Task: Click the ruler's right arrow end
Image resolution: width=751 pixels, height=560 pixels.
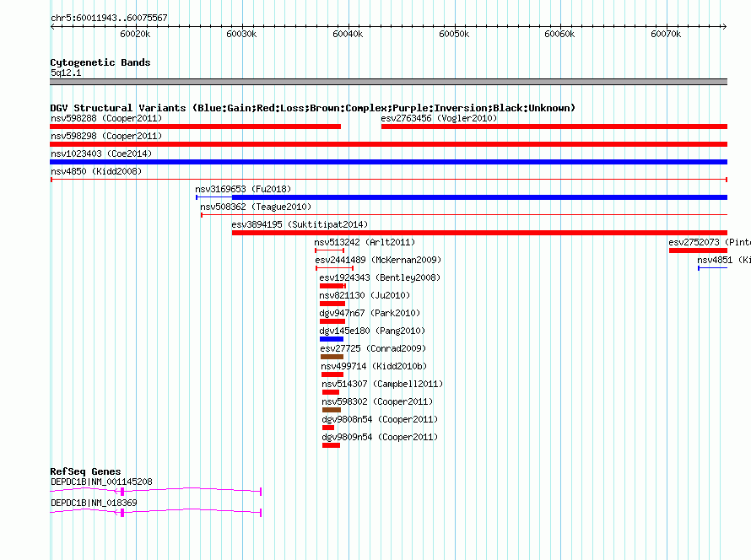Action: [x=724, y=27]
